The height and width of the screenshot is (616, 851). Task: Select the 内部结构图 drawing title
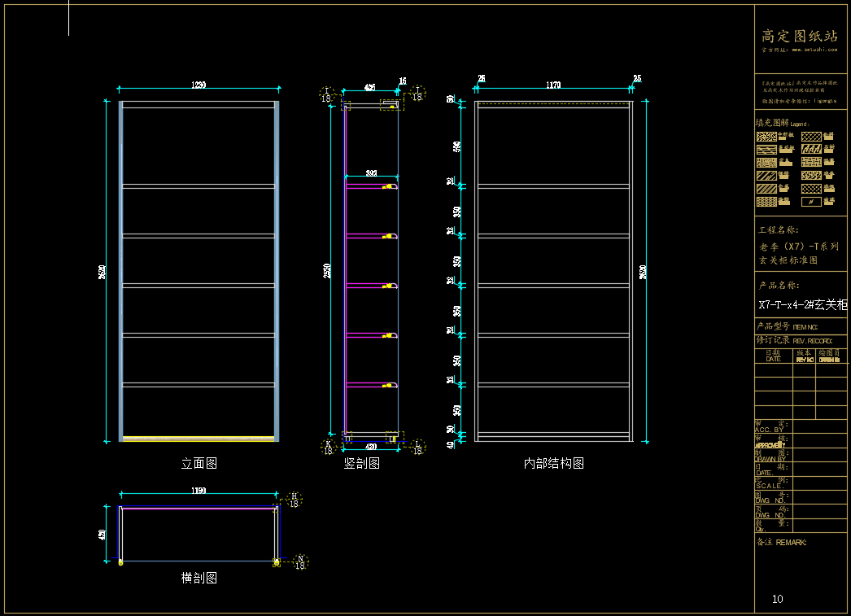553,463
